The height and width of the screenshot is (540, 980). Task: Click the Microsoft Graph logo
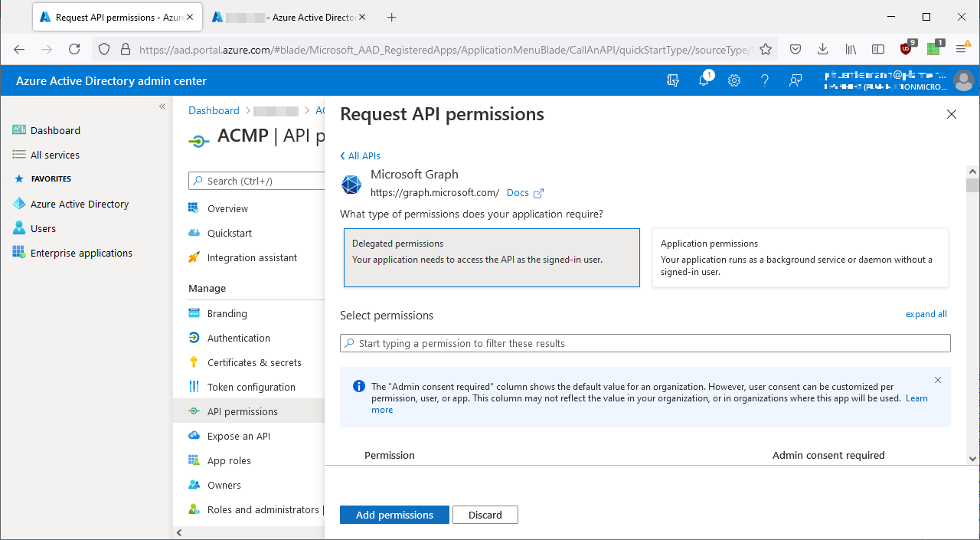[x=351, y=185]
